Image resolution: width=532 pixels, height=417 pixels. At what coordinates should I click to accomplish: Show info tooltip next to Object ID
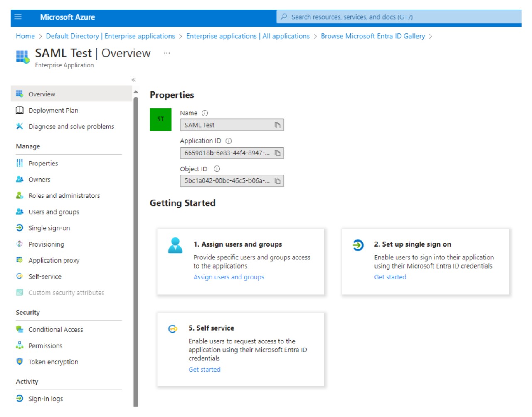pos(217,169)
